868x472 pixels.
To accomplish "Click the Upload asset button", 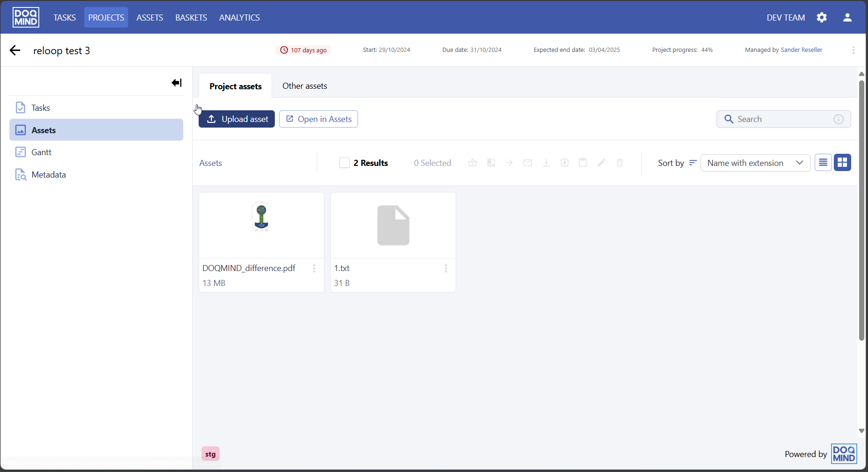I will [237, 119].
